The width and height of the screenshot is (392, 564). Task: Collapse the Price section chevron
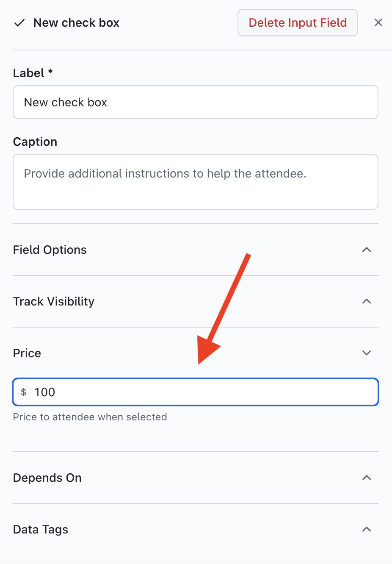(x=367, y=353)
